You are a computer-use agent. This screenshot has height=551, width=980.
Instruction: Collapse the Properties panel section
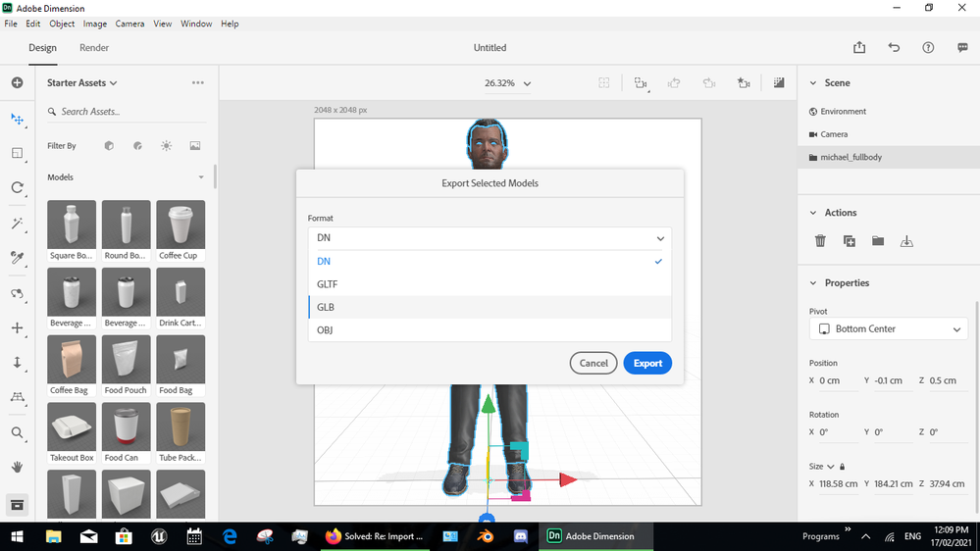[x=813, y=283]
